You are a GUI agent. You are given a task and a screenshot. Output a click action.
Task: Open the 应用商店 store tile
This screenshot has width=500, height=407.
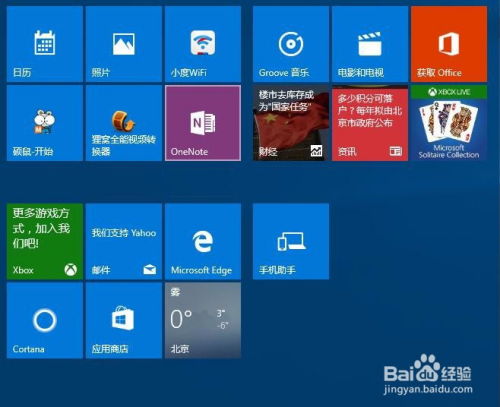[x=124, y=320]
